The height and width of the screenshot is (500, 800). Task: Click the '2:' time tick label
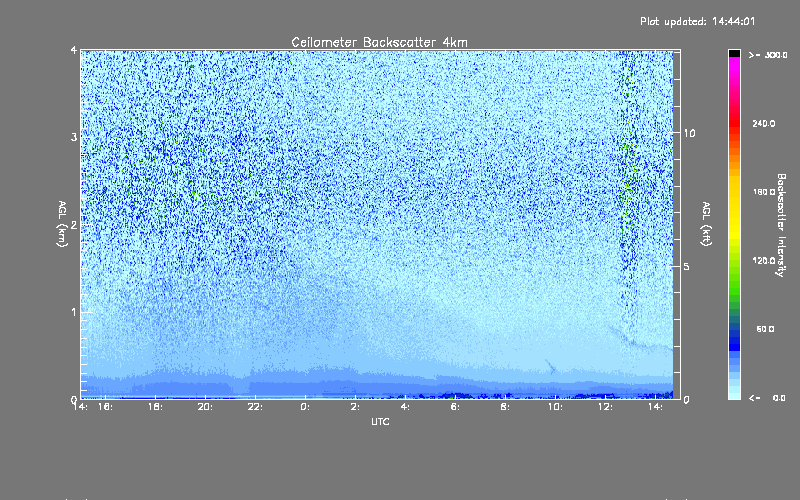tap(355, 407)
